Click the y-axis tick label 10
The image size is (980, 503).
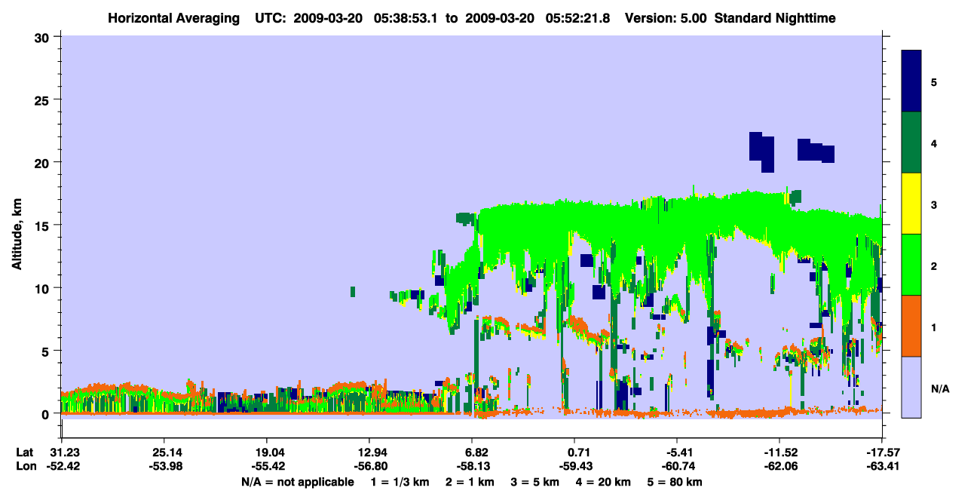[x=44, y=288]
